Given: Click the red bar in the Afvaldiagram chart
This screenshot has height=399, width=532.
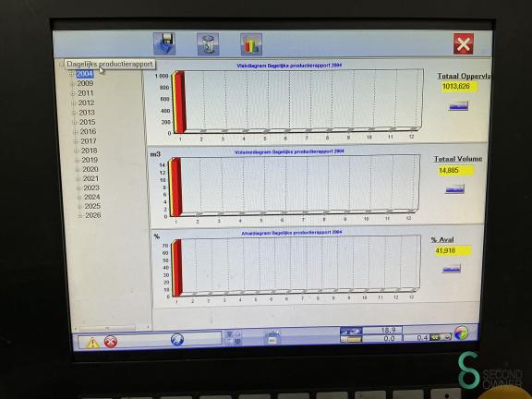Looking at the screenshot, I should click(177, 268).
